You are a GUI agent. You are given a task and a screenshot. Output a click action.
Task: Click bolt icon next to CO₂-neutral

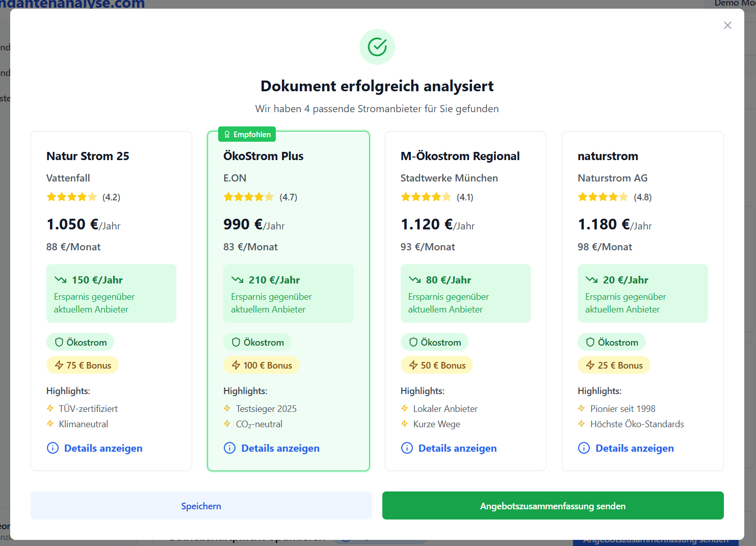[x=227, y=424]
